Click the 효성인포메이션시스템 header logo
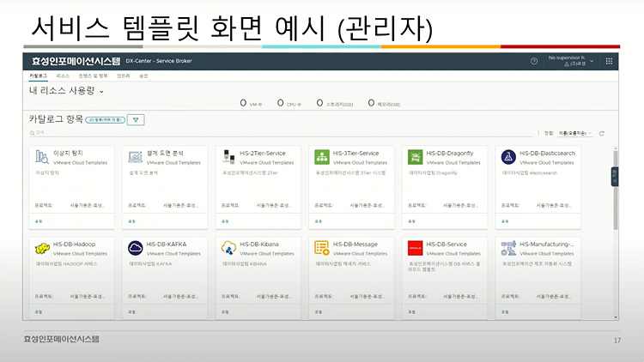 (x=76, y=61)
